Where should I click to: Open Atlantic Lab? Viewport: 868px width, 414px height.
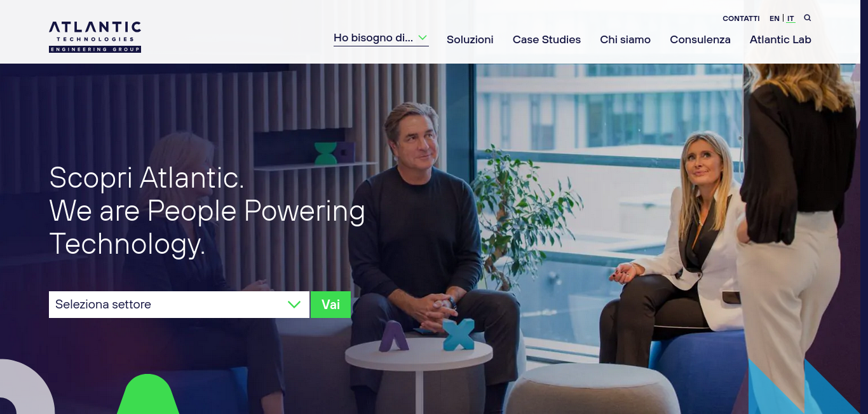click(x=780, y=39)
